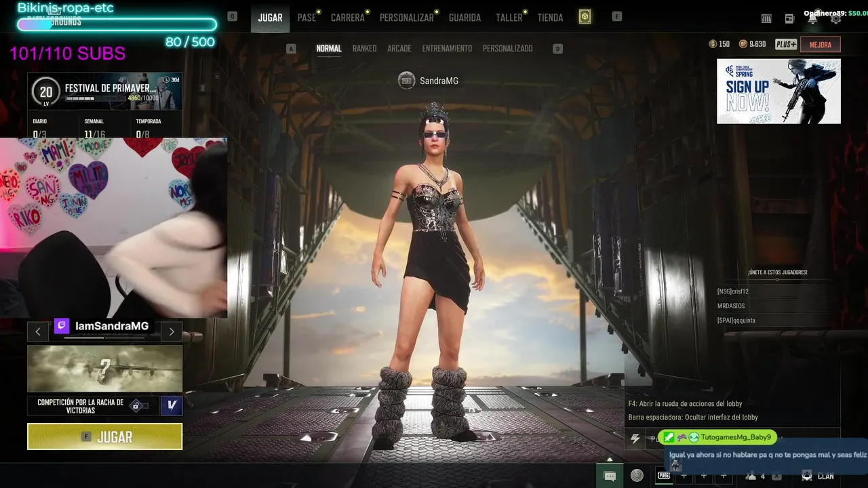Select the ARCADE match mode
868x488 pixels.
pyautogui.click(x=399, y=49)
